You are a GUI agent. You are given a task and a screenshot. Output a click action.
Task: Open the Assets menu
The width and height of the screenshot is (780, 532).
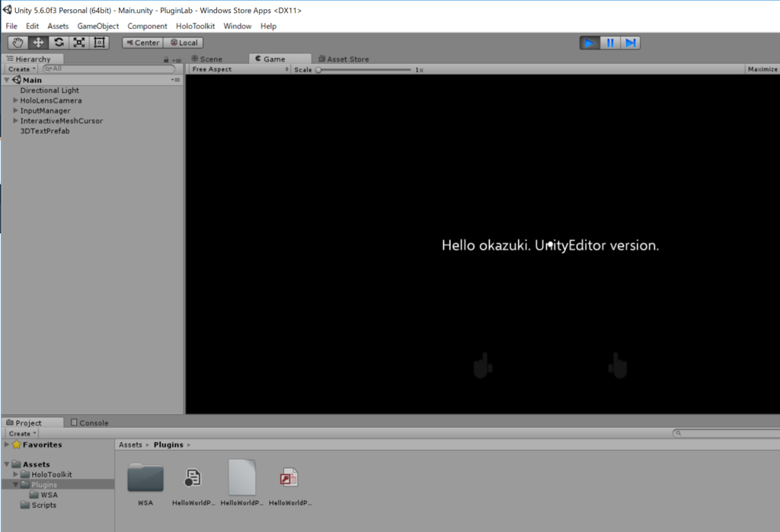pos(58,27)
